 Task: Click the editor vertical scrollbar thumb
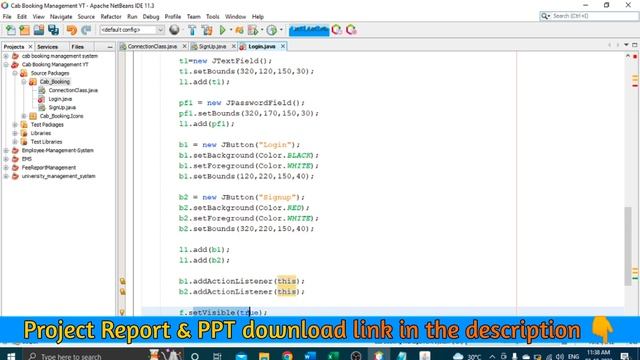click(x=627, y=246)
